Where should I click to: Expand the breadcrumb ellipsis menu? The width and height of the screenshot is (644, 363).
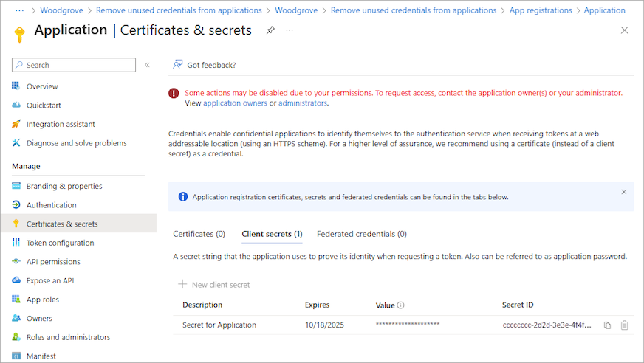point(20,10)
